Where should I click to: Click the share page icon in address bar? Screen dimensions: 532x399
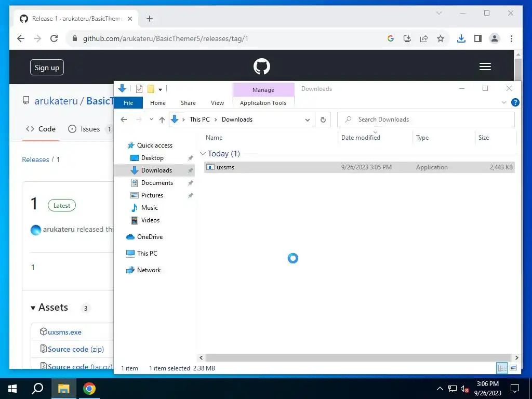click(x=424, y=38)
